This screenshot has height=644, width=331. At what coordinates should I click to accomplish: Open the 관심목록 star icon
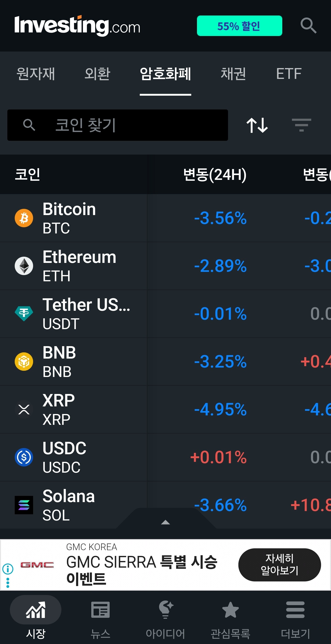230,610
